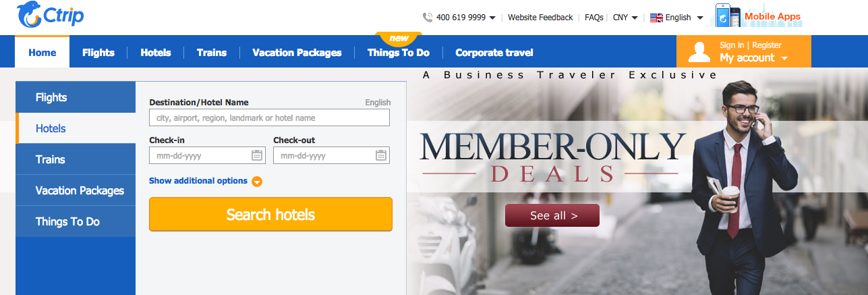This screenshot has height=295, width=868.
Task: Open the My account dropdown menu
Action: pos(753,58)
